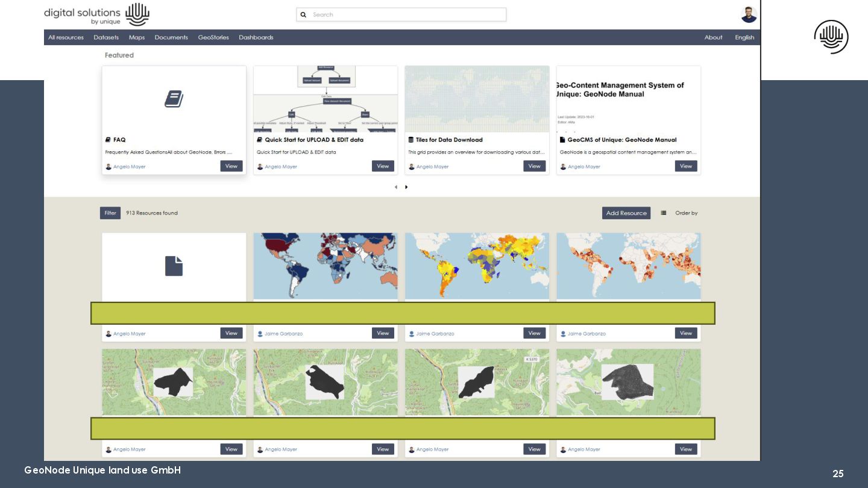Screen dimensions: 868x488
Task: Open the All resources menu item
Action: click(x=66, y=37)
